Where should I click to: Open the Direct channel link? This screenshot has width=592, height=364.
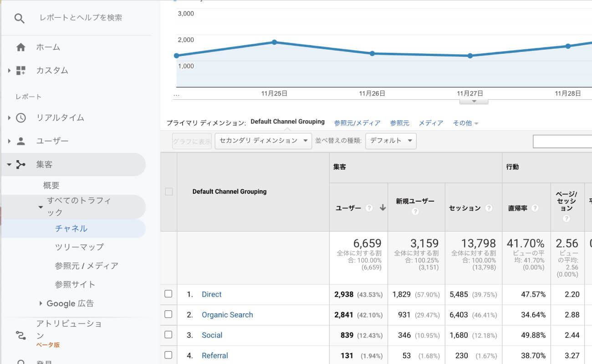(x=212, y=294)
